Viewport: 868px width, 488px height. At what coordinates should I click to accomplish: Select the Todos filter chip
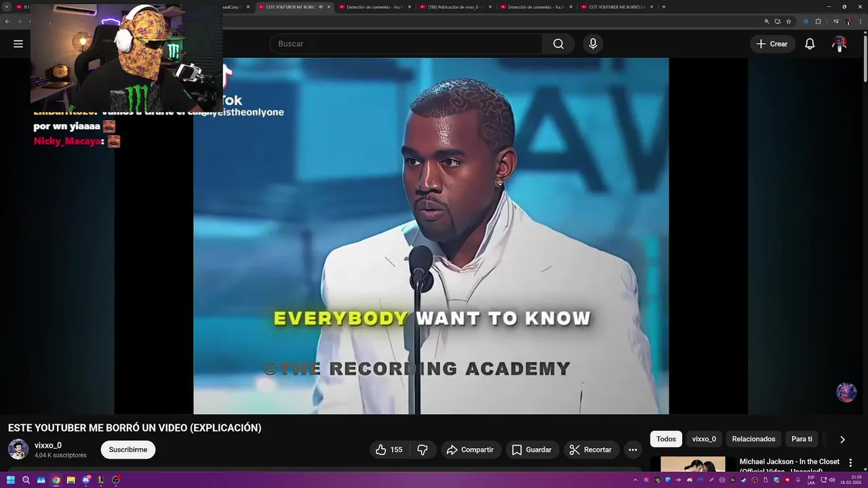(666, 439)
